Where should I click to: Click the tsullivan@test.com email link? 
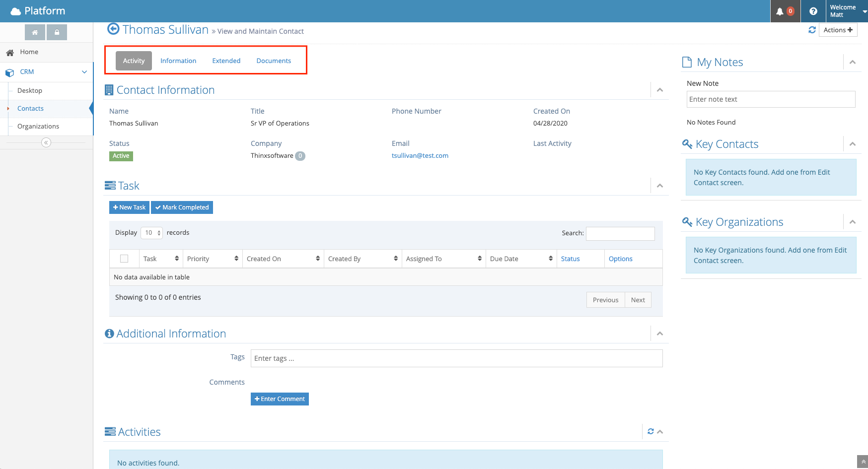420,155
